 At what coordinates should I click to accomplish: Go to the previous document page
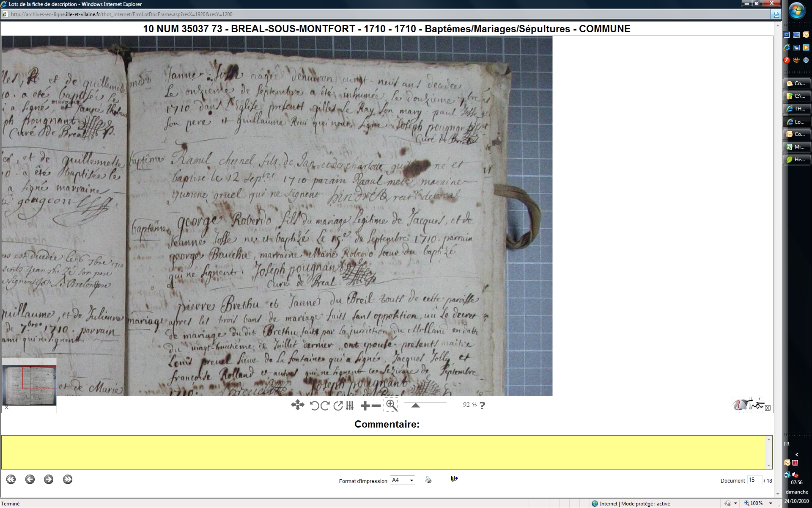(30, 479)
